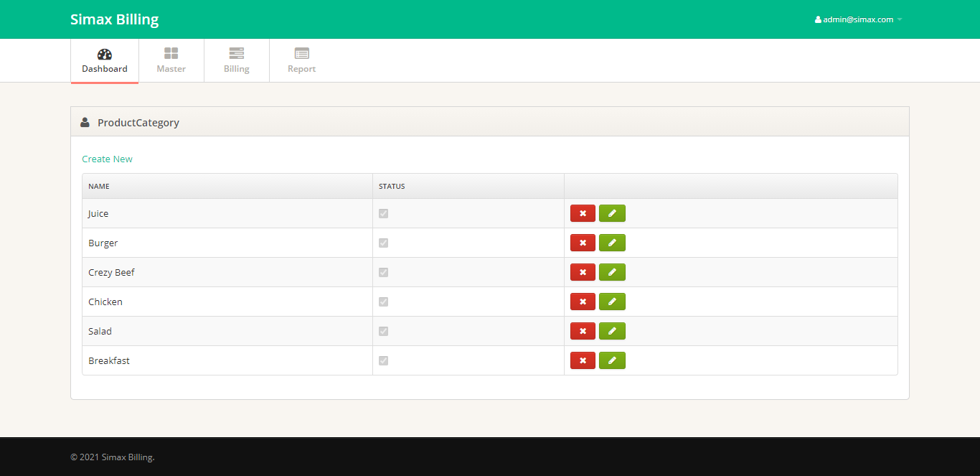Click the Report icon in navigation
This screenshot has width=980, height=476.
(301, 54)
